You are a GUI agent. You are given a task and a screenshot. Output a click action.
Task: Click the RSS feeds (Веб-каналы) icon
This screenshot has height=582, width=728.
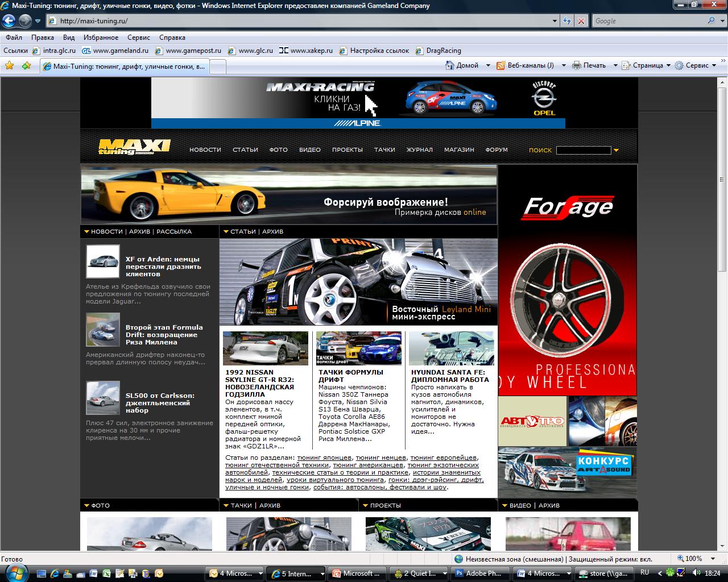pos(501,65)
